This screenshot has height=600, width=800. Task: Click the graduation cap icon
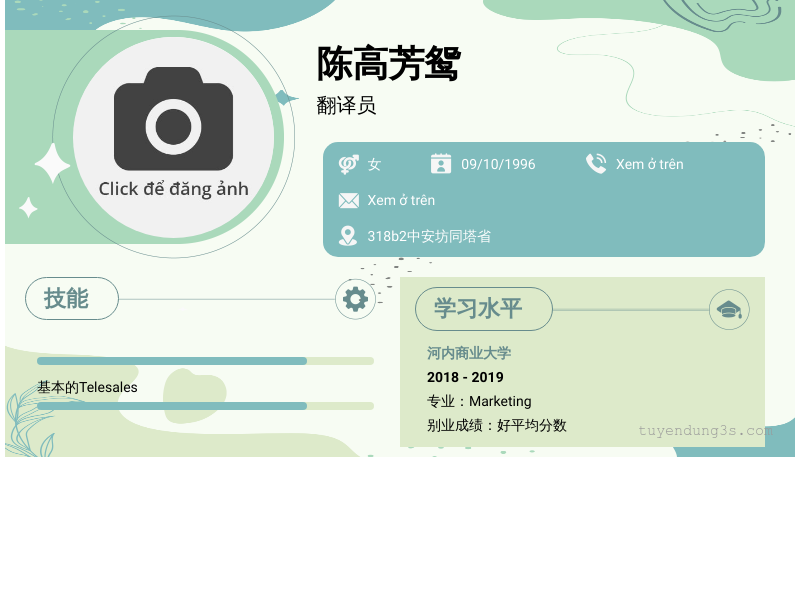tap(729, 310)
